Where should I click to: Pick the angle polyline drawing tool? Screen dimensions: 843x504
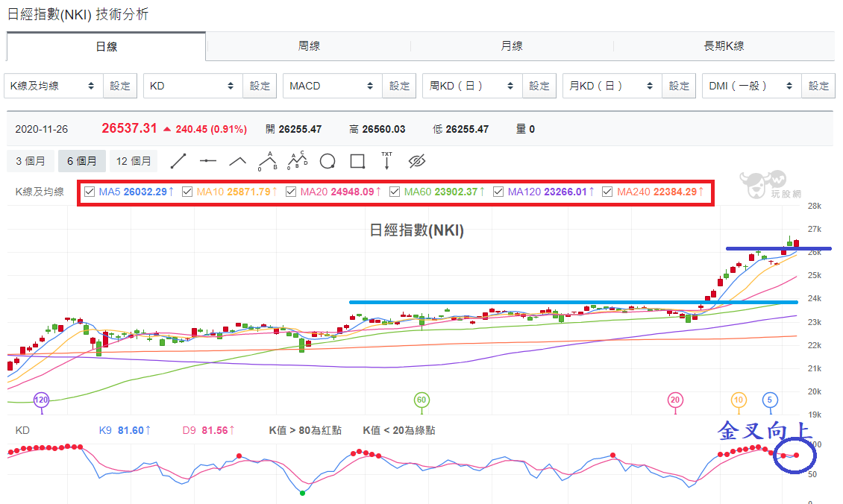[238, 161]
